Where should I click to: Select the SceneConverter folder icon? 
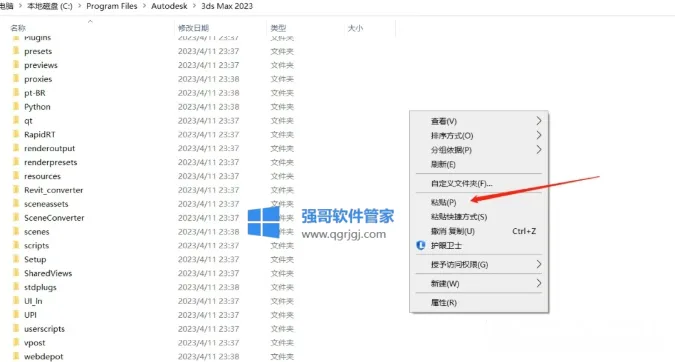click(16, 217)
